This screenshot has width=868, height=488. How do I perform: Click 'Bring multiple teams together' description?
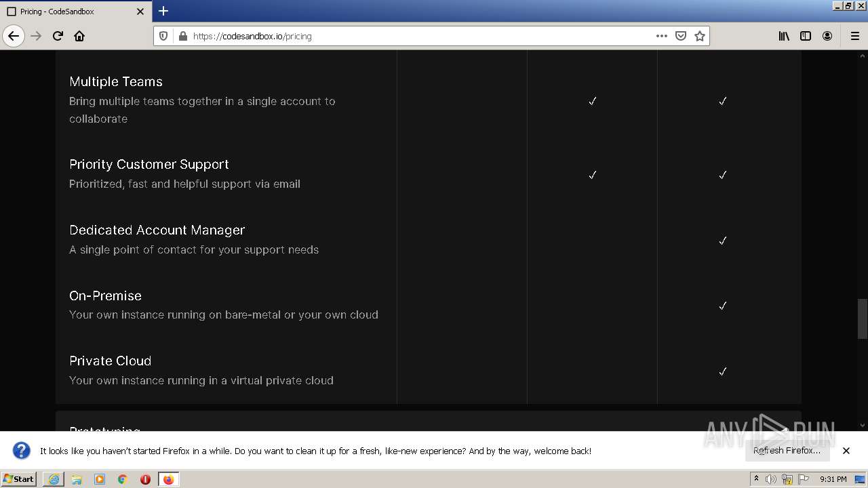(x=202, y=110)
